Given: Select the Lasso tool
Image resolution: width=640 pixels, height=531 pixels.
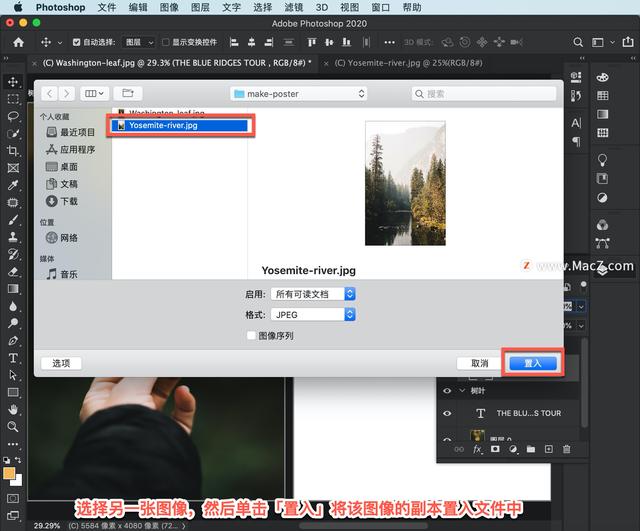Looking at the screenshot, I should point(13,116).
